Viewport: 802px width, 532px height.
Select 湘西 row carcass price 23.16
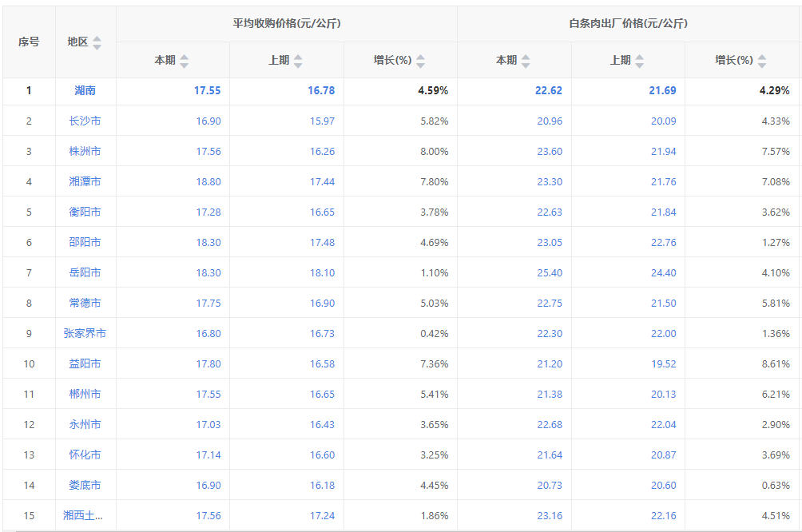pos(550,516)
